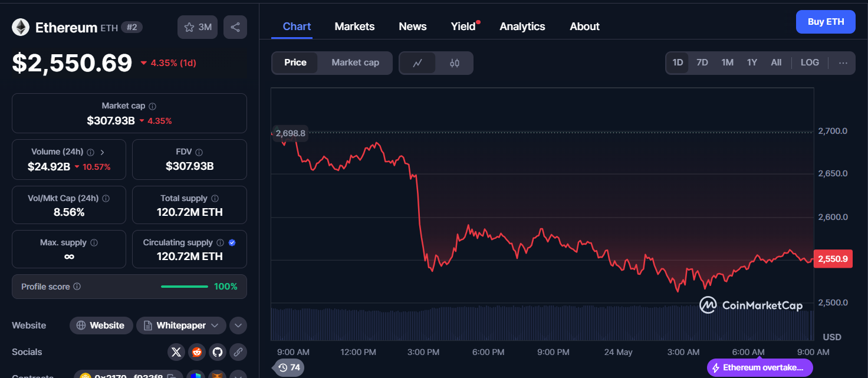Viewport: 868px width, 378px height.
Task: Open the Analytics tab
Action: pyautogui.click(x=522, y=27)
